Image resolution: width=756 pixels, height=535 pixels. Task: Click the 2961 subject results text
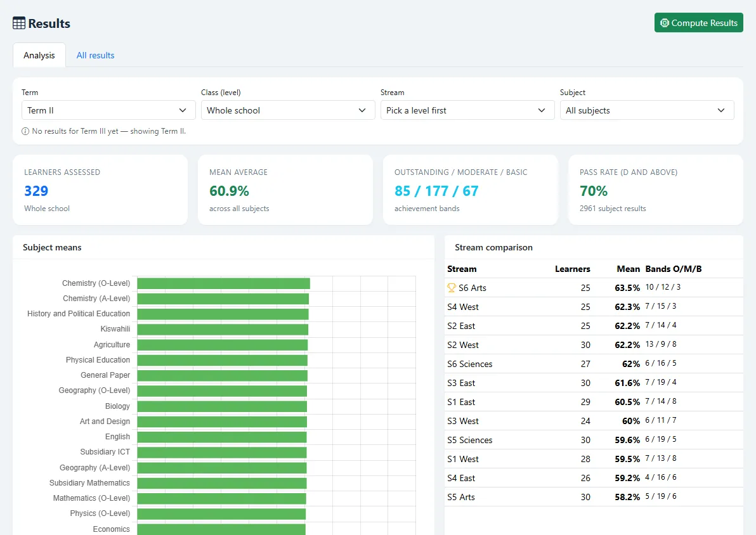(x=613, y=209)
